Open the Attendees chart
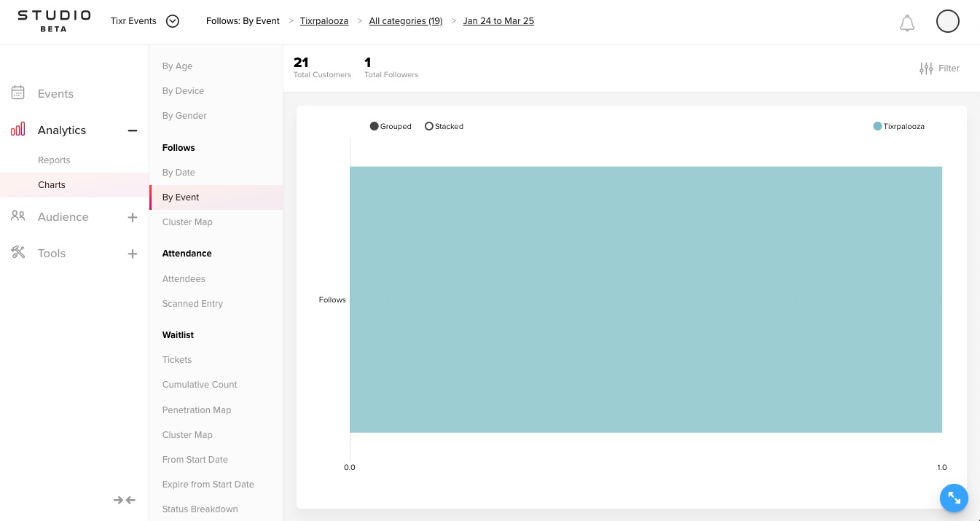 [x=184, y=279]
